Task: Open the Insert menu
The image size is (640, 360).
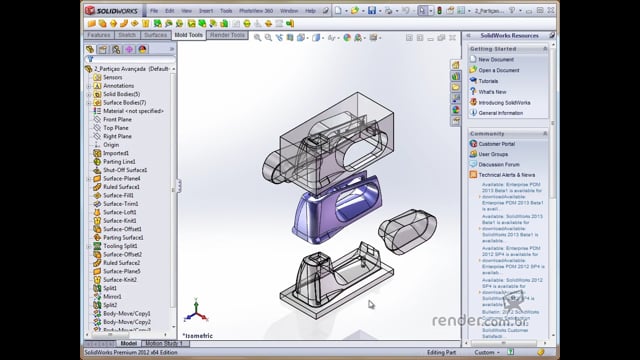Action: click(x=206, y=11)
